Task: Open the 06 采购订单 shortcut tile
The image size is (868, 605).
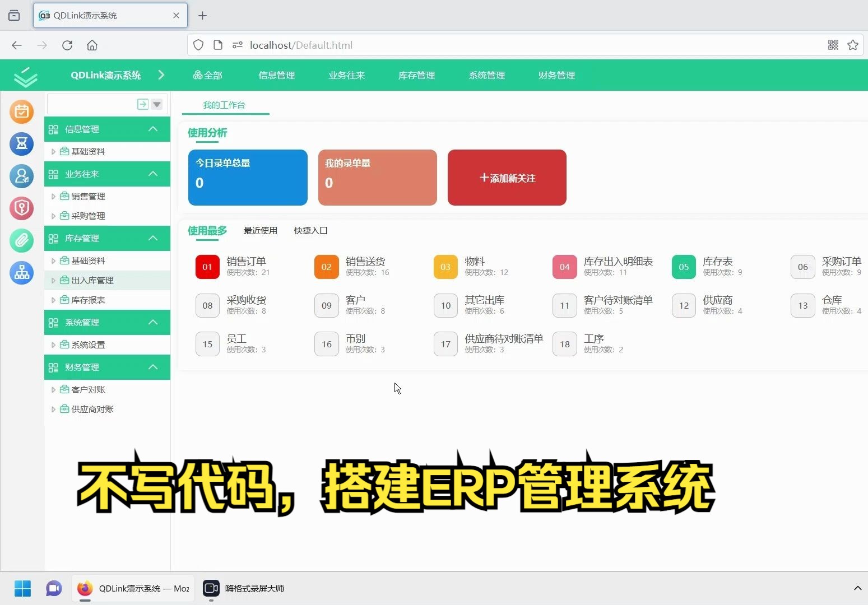Action: 827,267
